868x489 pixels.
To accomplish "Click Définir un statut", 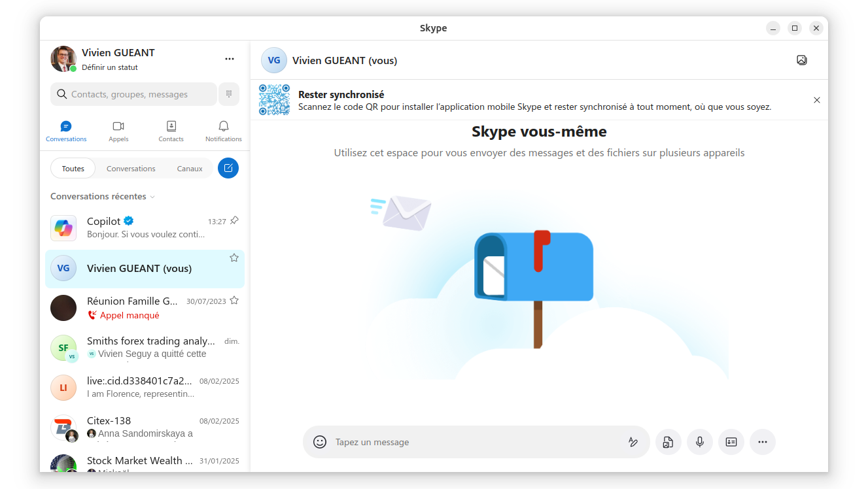I will 110,67.
